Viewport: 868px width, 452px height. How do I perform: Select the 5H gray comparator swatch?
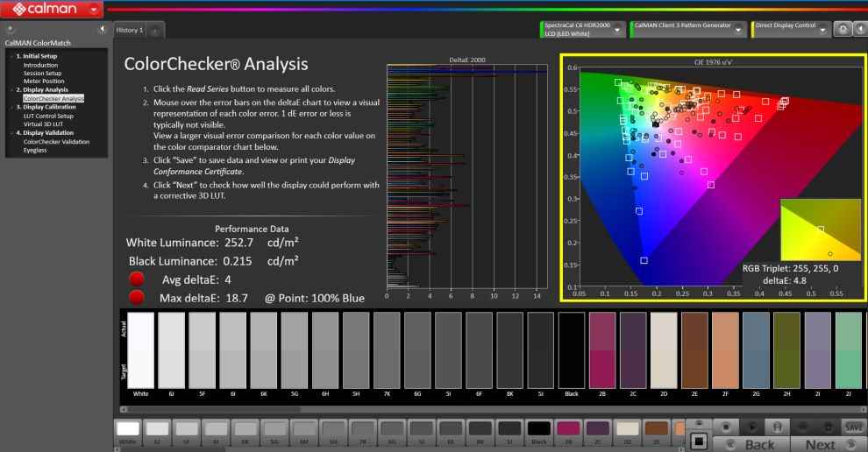click(356, 350)
